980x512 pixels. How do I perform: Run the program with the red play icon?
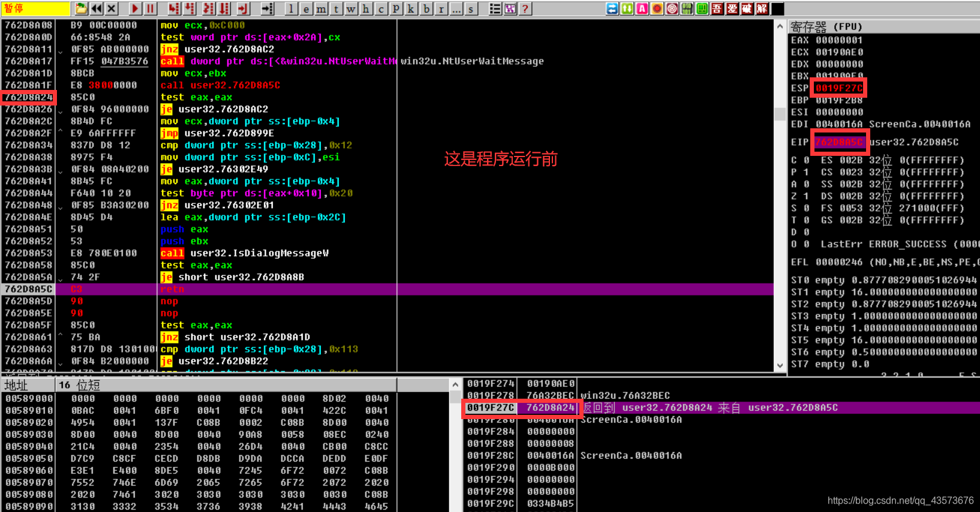click(x=135, y=8)
